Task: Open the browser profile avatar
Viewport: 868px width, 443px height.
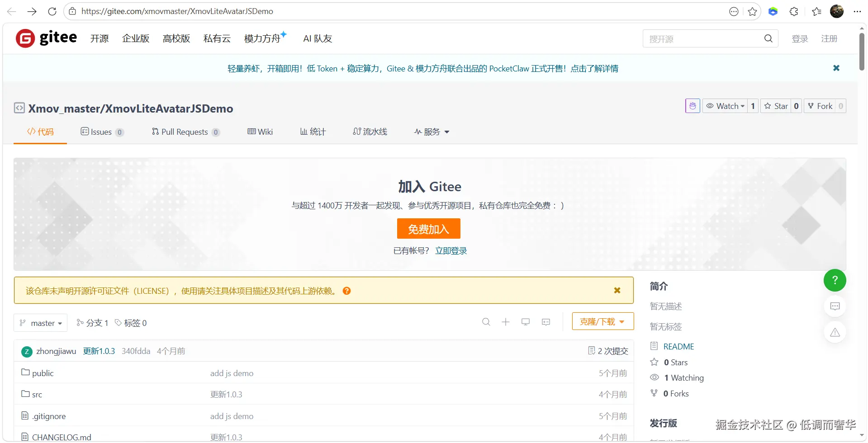Action: pos(837,11)
